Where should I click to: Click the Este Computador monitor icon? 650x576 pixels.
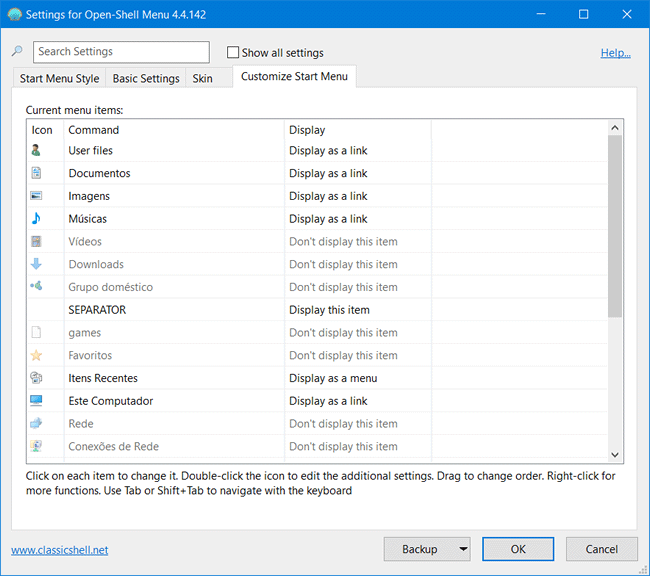pyautogui.click(x=36, y=401)
